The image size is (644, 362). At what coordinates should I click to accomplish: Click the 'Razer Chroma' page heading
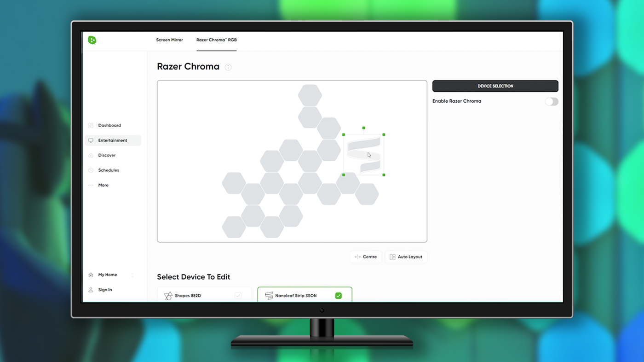click(188, 66)
